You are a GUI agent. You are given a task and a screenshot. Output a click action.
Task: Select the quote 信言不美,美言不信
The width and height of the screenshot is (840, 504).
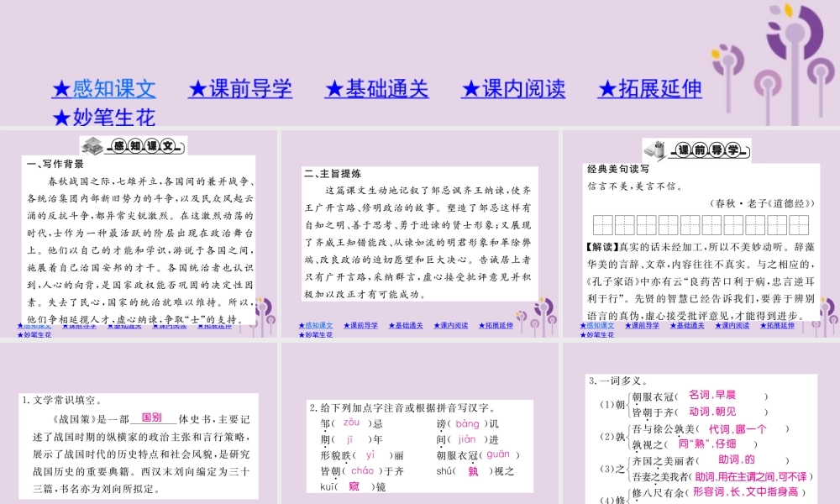click(x=635, y=186)
